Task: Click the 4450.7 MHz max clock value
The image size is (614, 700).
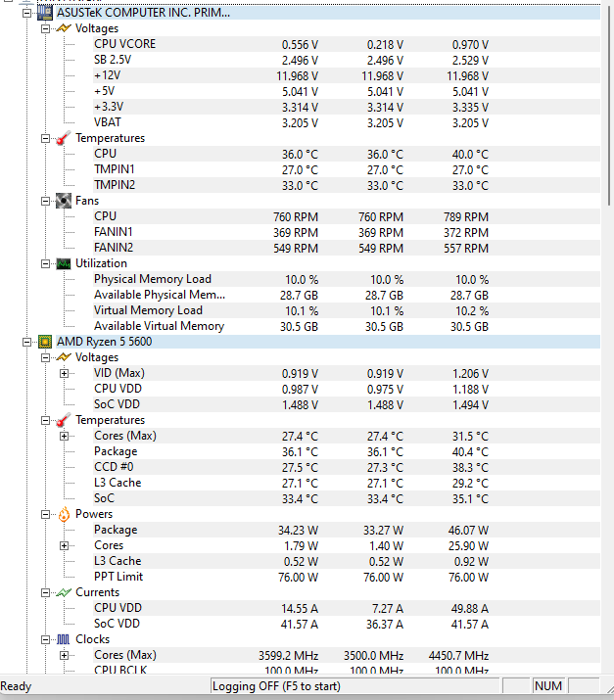Action: (458, 656)
